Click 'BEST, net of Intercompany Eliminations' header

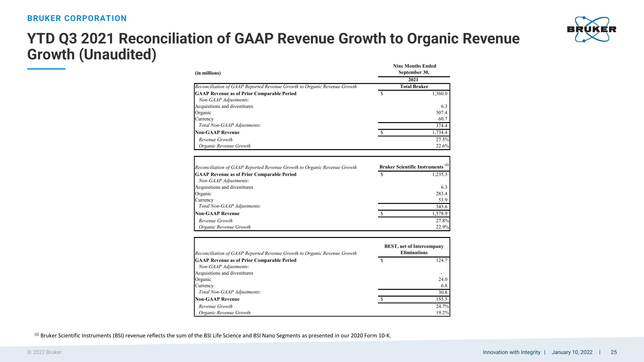coord(414,249)
